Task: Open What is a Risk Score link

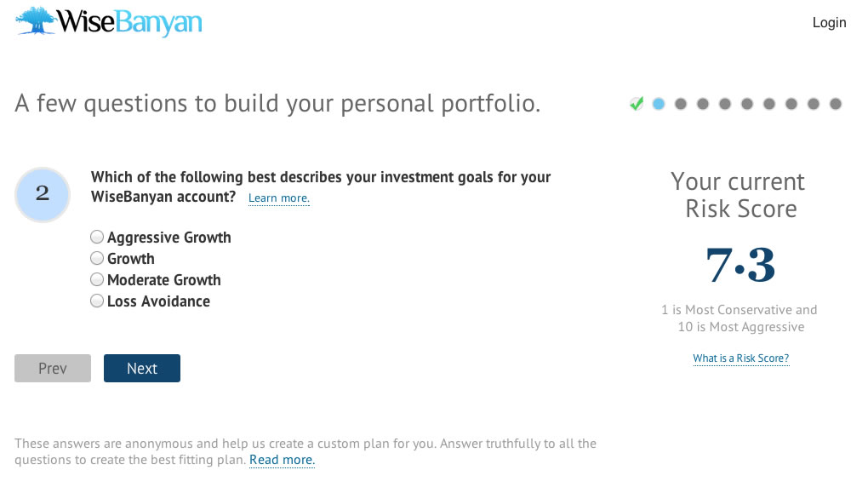Action: (x=740, y=358)
